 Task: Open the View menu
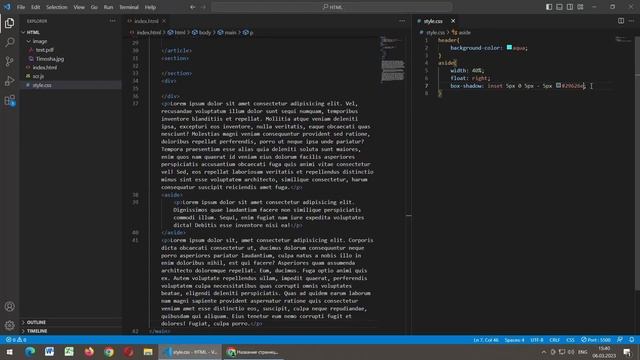coord(79,7)
